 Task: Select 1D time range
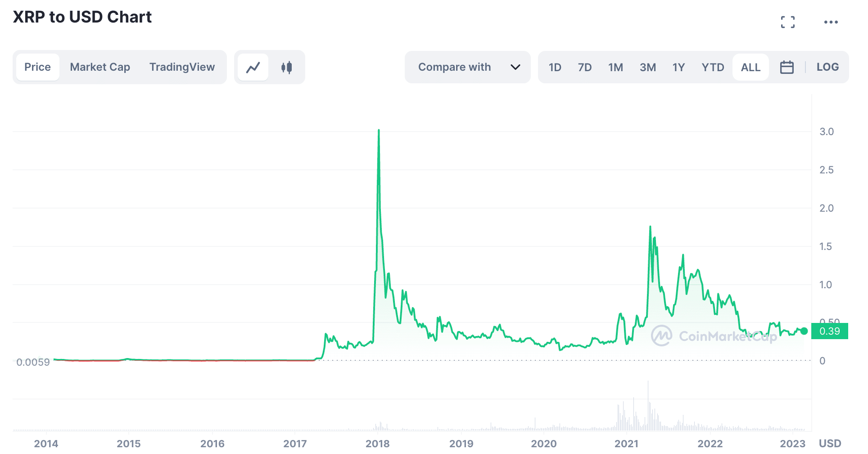tap(555, 67)
